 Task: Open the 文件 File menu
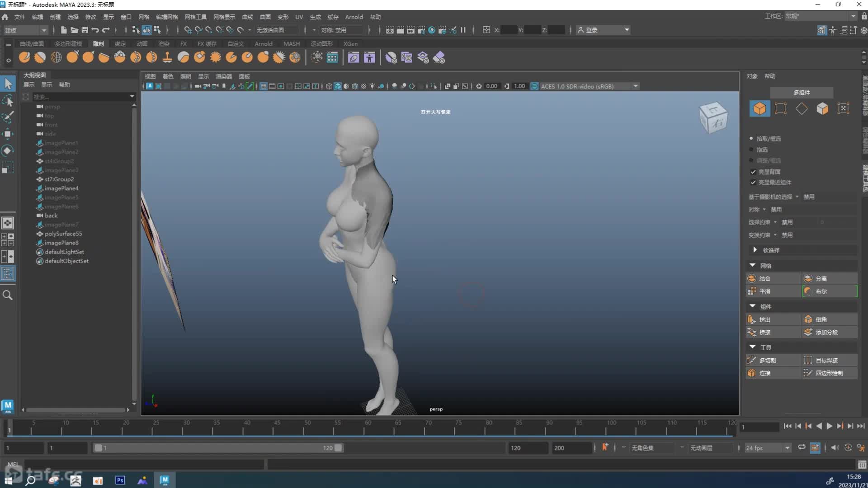coord(20,17)
